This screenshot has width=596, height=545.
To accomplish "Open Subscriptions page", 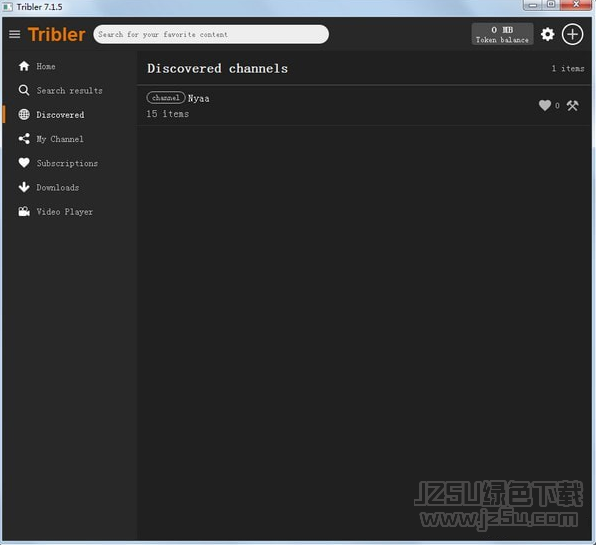I will (67, 163).
